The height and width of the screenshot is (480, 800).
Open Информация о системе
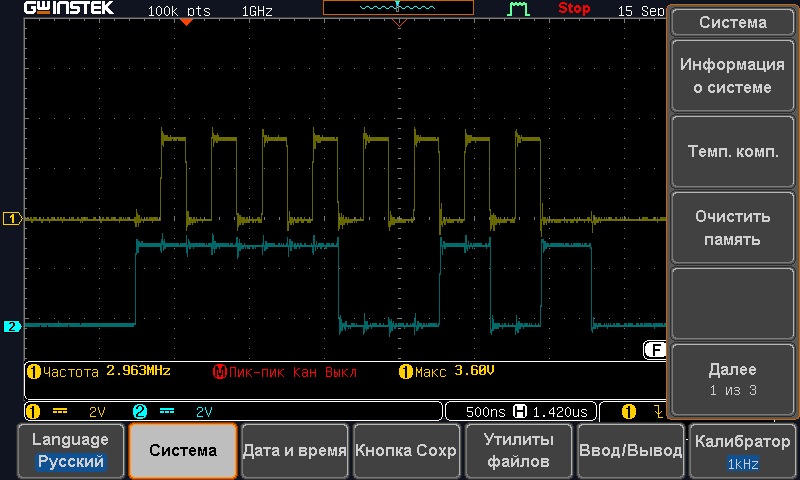point(733,76)
